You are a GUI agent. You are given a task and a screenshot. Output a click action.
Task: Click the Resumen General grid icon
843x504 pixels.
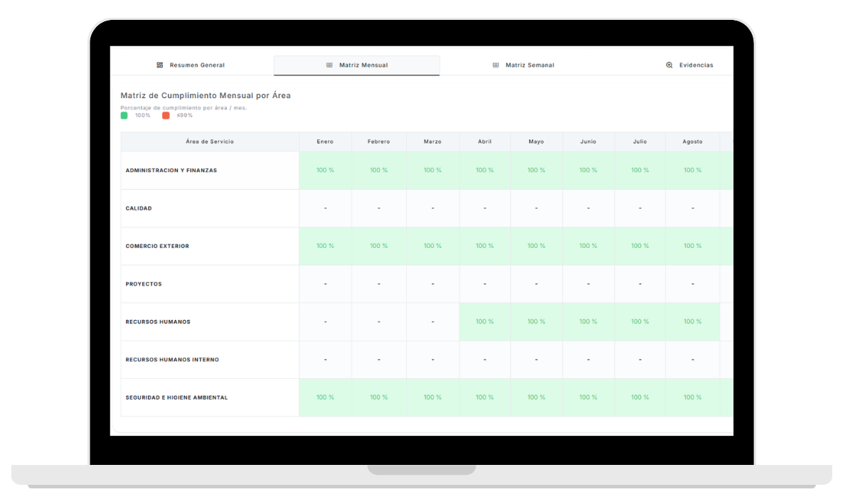[160, 65]
